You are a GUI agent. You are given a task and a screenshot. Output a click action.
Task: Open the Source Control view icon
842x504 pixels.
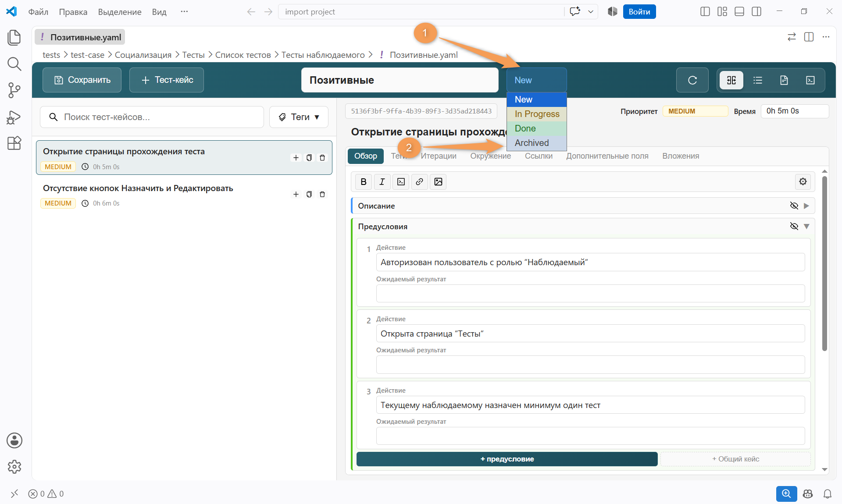click(x=14, y=90)
